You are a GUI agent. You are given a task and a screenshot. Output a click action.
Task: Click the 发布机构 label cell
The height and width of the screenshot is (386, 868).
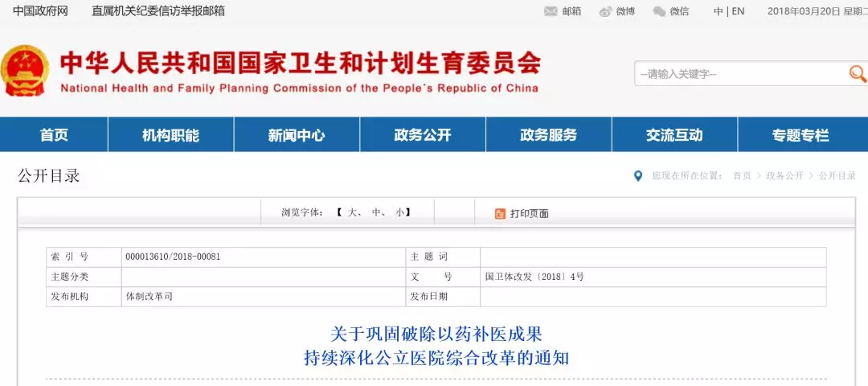click(84, 297)
